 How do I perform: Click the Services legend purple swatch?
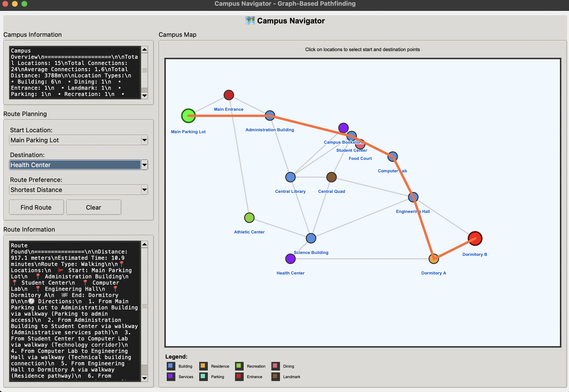[171, 376]
